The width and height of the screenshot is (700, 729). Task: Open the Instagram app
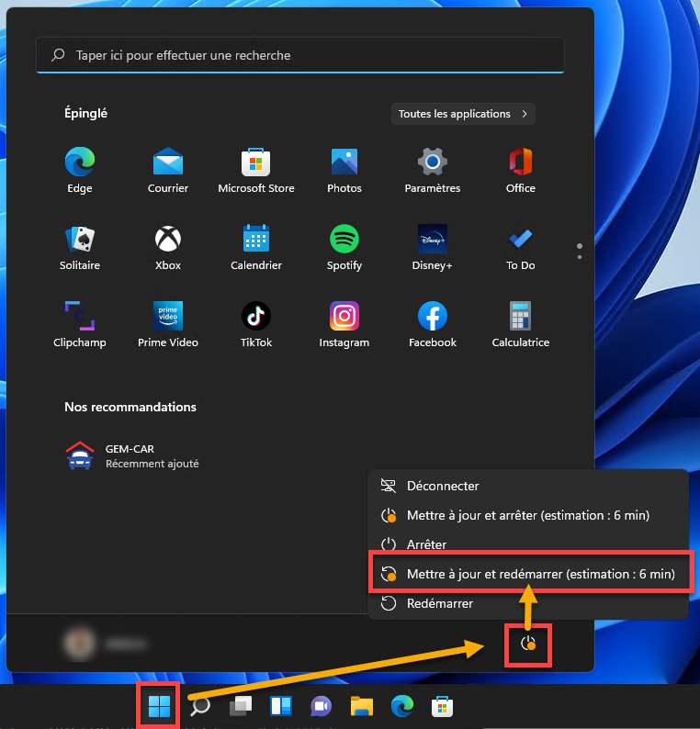tap(344, 324)
